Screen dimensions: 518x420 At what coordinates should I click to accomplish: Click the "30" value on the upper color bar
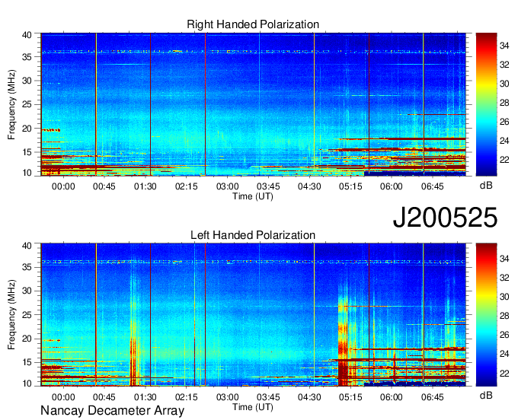click(504, 84)
